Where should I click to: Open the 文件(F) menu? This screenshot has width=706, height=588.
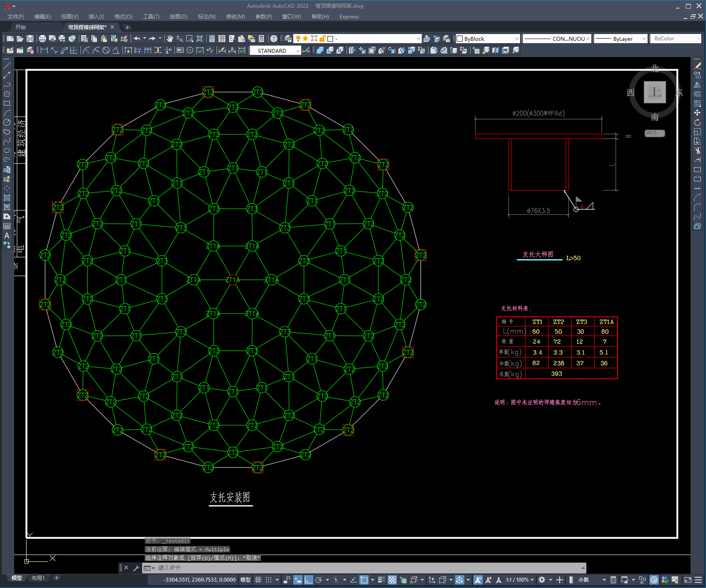point(15,17)
